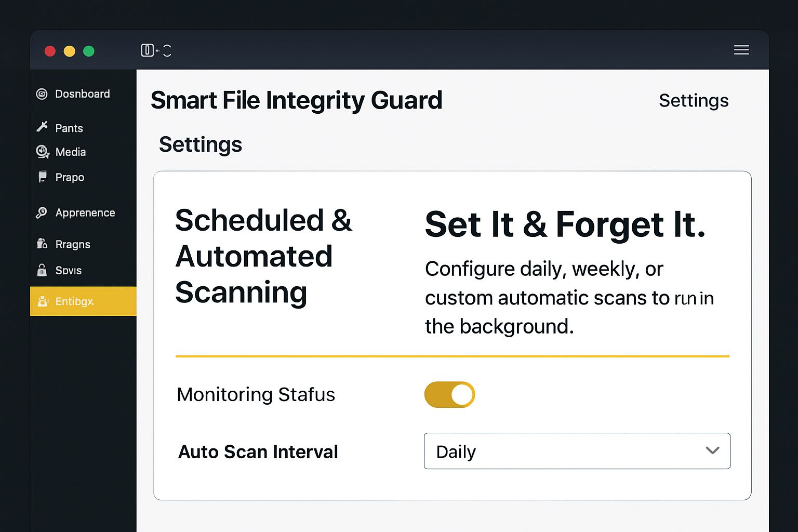This screenshot has height=532, width=798.
Task: Open the hamburger menu at top right
Action: (741, 50)
